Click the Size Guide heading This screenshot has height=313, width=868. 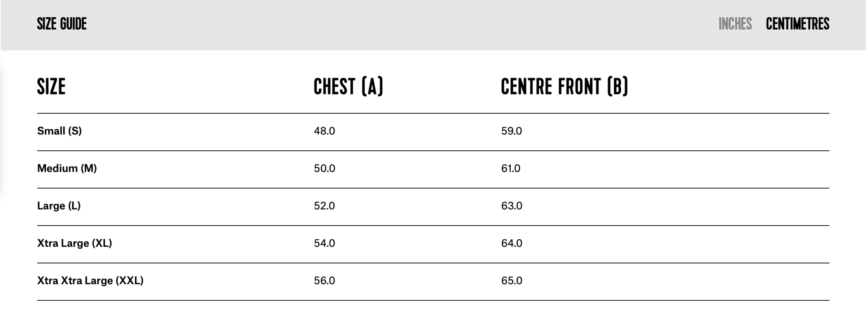click(62, 24)
